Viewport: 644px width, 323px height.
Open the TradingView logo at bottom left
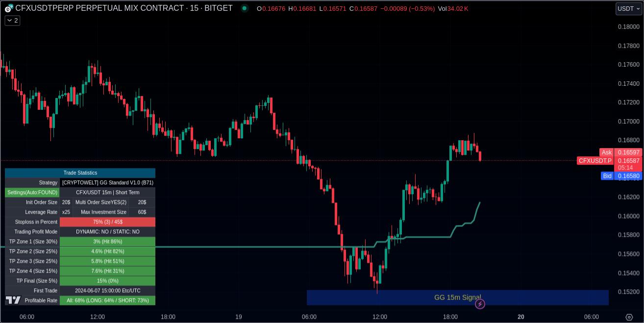point(13,300)
